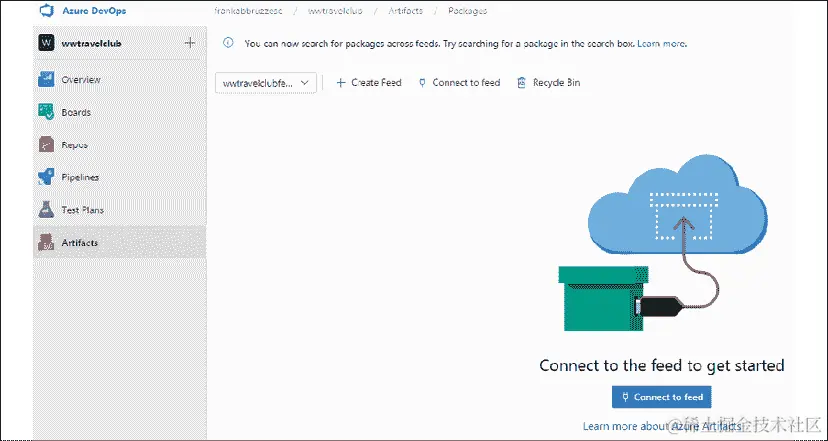This screenshot has height=441, width=828.
Task: Go to wwtravelclub breadcrumb
Action: (x=335, y=11)
